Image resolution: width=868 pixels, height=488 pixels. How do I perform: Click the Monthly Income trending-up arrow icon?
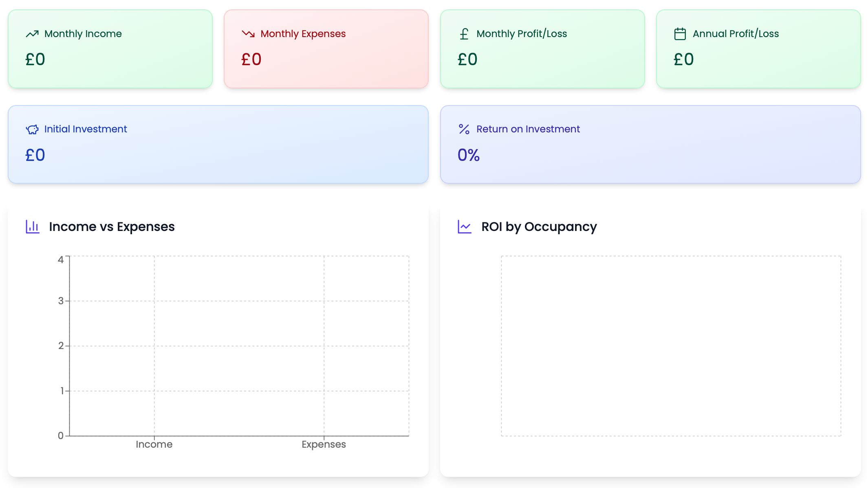click(x=32, y=34)
